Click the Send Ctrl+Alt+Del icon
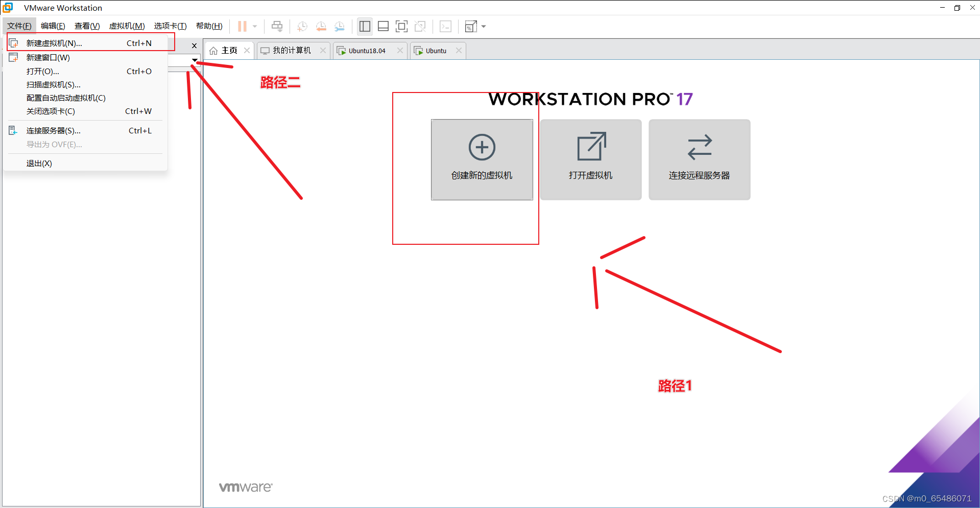 (277, 26)
